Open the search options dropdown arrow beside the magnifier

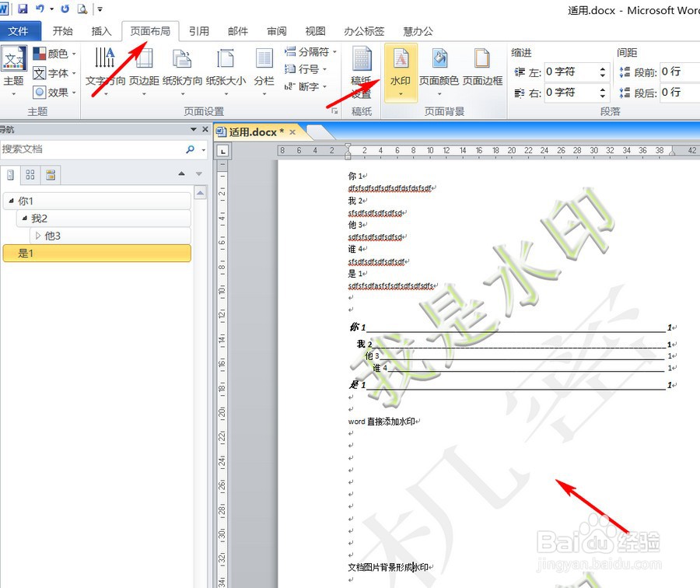pyautogui.click(x=204, y=149)
